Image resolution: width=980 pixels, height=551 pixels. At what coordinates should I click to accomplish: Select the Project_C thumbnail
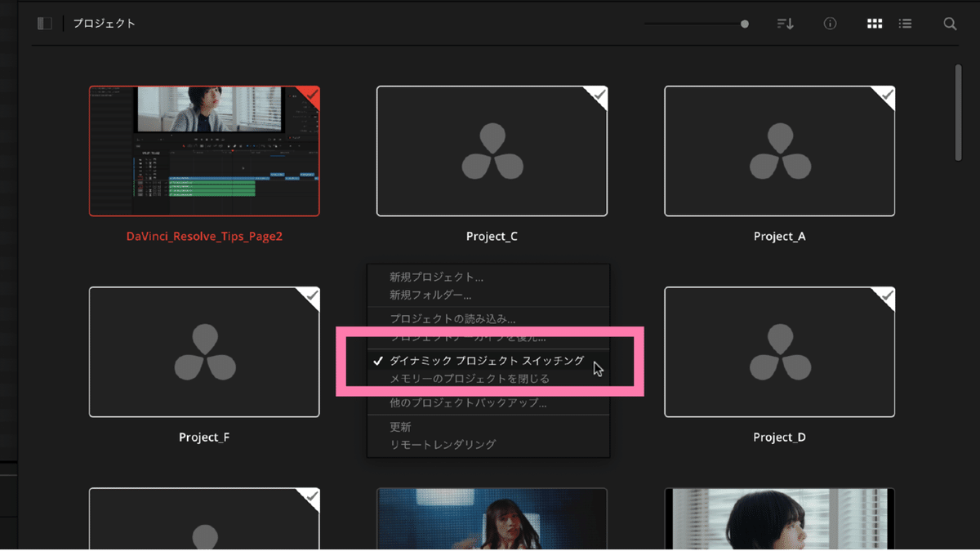(x=492, y=151)
